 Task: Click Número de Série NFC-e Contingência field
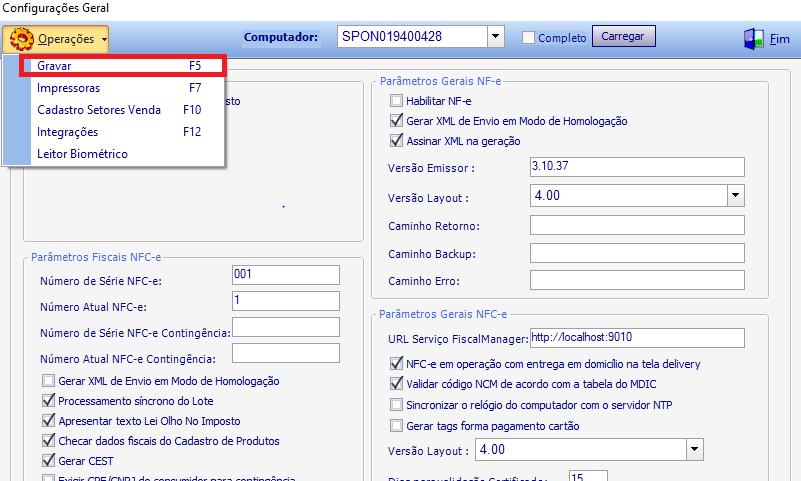click(x=286, y=327)
